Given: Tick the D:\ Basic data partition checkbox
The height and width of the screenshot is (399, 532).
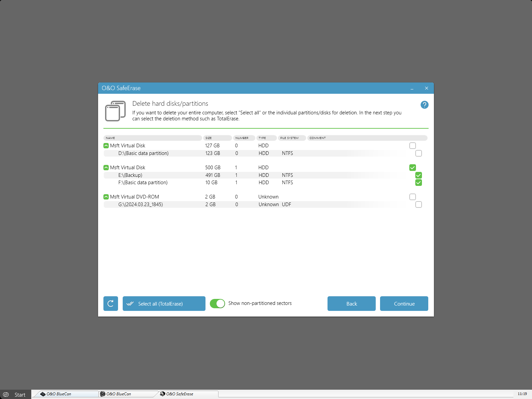Looking at the screenshot, I should coord(419,153).
